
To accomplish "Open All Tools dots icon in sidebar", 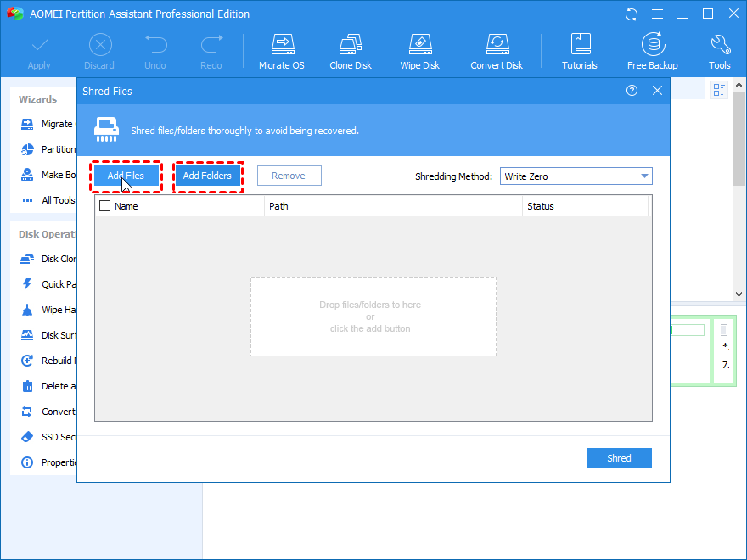I will [28, 200].
